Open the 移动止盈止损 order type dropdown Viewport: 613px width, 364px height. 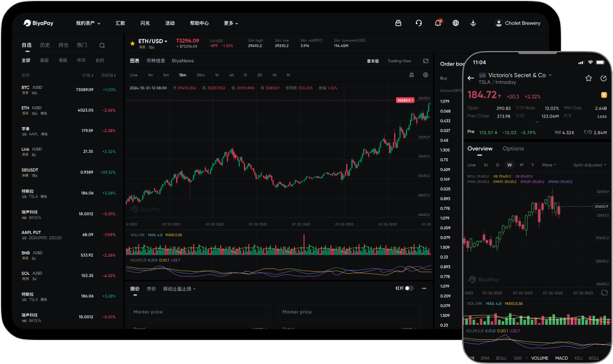click(179, 289)
